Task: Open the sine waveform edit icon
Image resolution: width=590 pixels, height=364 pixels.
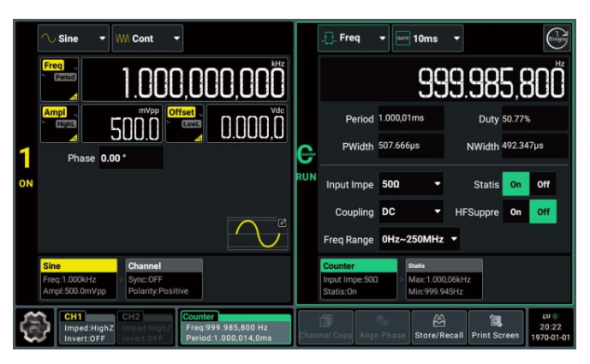Action: (x=283, y=223)
